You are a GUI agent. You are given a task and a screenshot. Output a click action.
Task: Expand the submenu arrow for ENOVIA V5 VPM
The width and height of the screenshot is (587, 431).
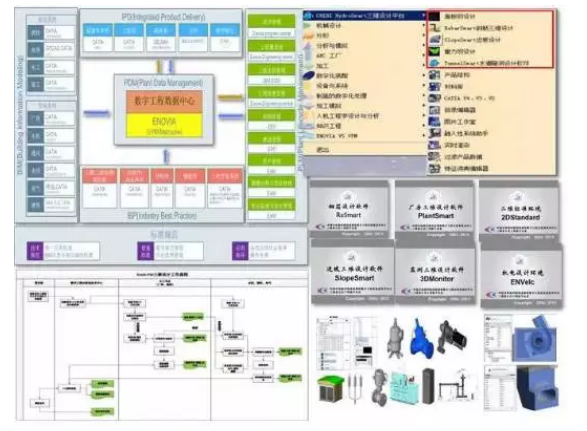(423, 136)
